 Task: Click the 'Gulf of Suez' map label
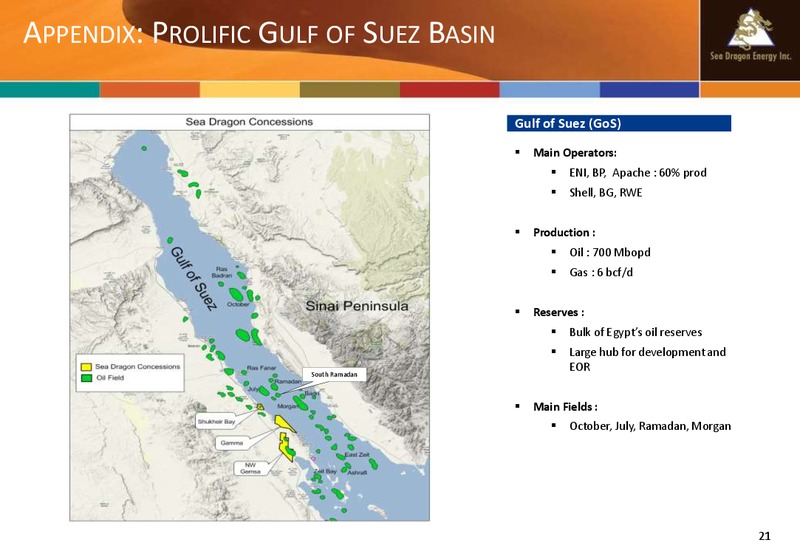pos(194,278)
